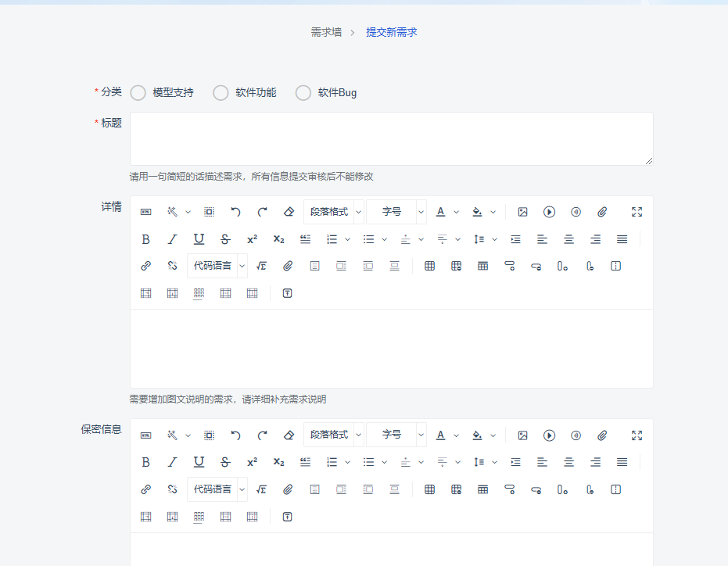Viewport: 728px width, 566px height.
Task: Click inside the 详情 editor content area
Action: (391, 348)
